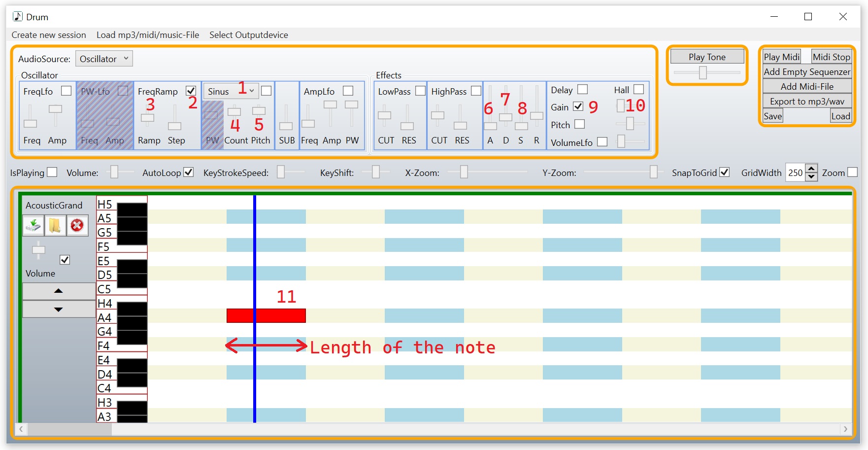Move the sequencer up with the up arrow

click(59, 291)
